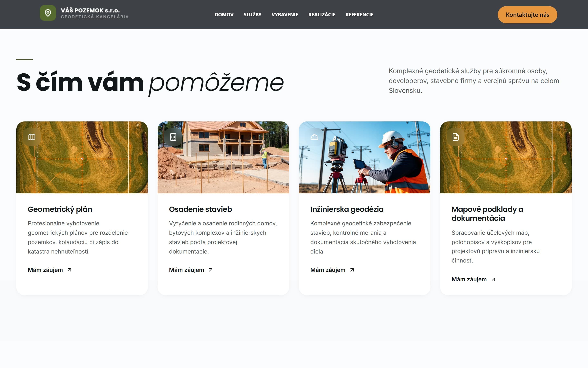Click the building icon on Osadenie stavieb card
The height and width of the screenshot is (368, 588).
coord(173,137)
